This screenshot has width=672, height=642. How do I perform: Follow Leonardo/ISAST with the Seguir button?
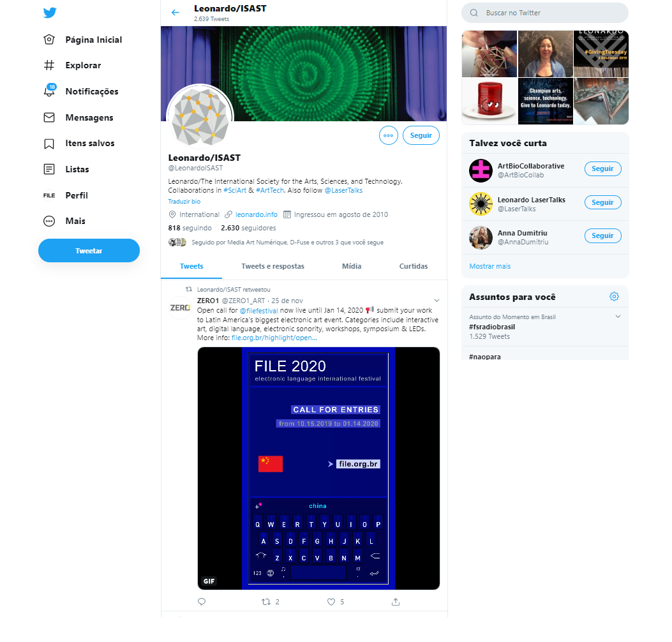[421, 135]
